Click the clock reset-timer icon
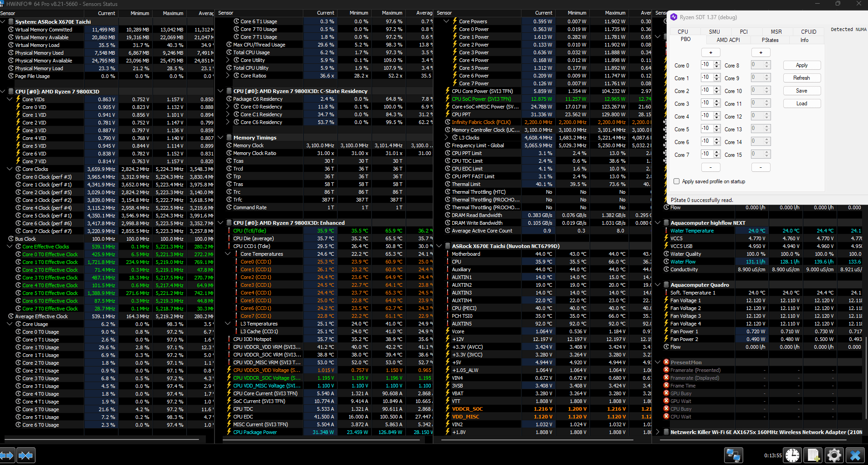868x465 pixels. 792,455
